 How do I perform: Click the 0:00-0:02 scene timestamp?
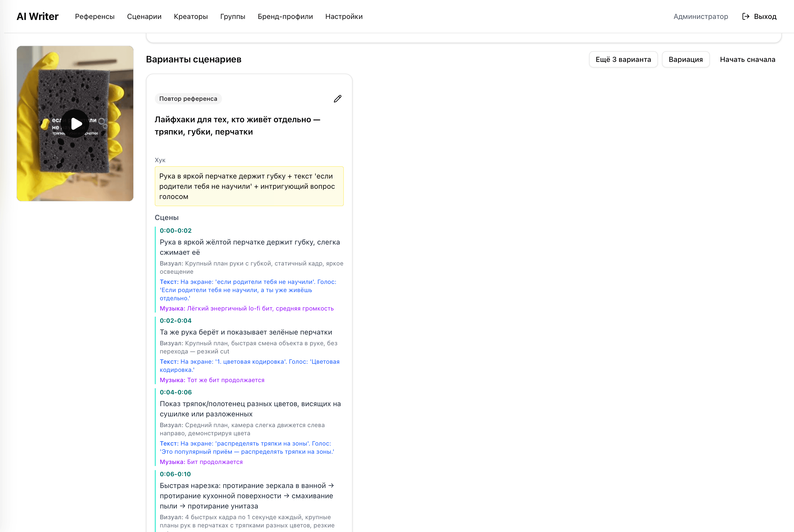click(x=176, y=230)
